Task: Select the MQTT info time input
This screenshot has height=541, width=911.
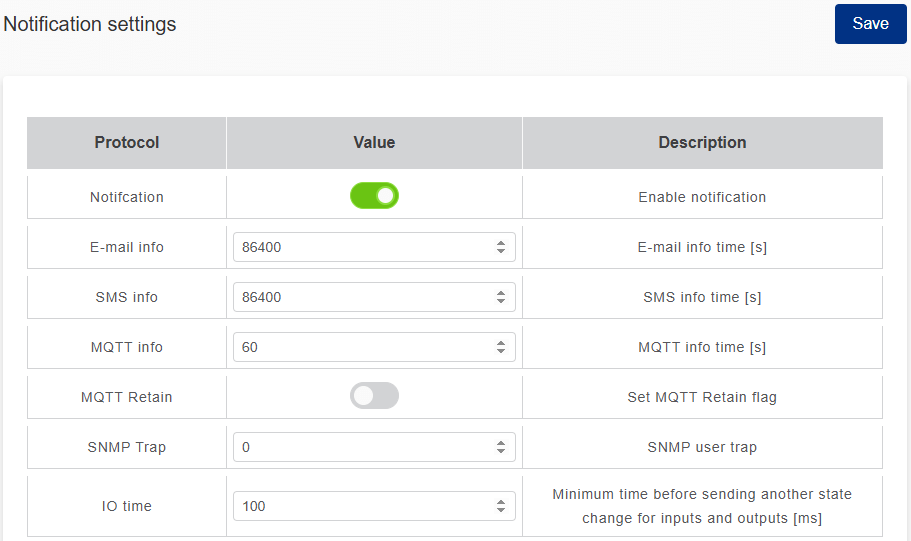Action: pos(360,347)
